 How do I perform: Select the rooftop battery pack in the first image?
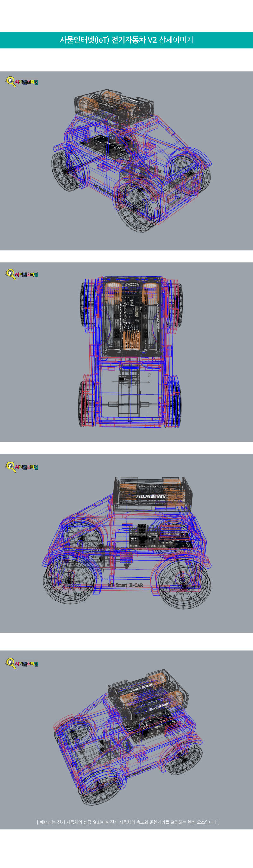click(x=114, y=105)
